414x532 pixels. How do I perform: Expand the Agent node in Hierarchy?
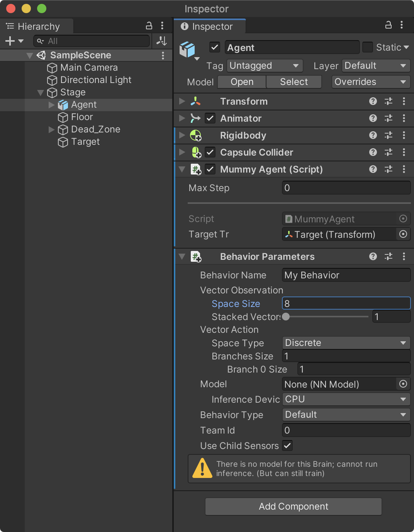click(x=51, y=105)
